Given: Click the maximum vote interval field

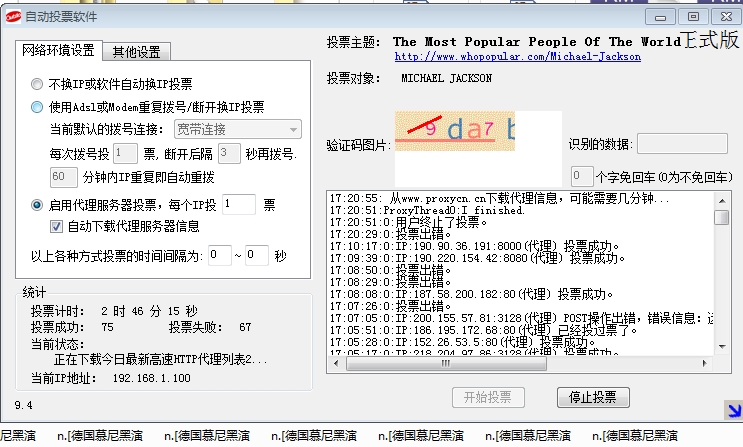Looking at the screenshot, I should (257, 255).
